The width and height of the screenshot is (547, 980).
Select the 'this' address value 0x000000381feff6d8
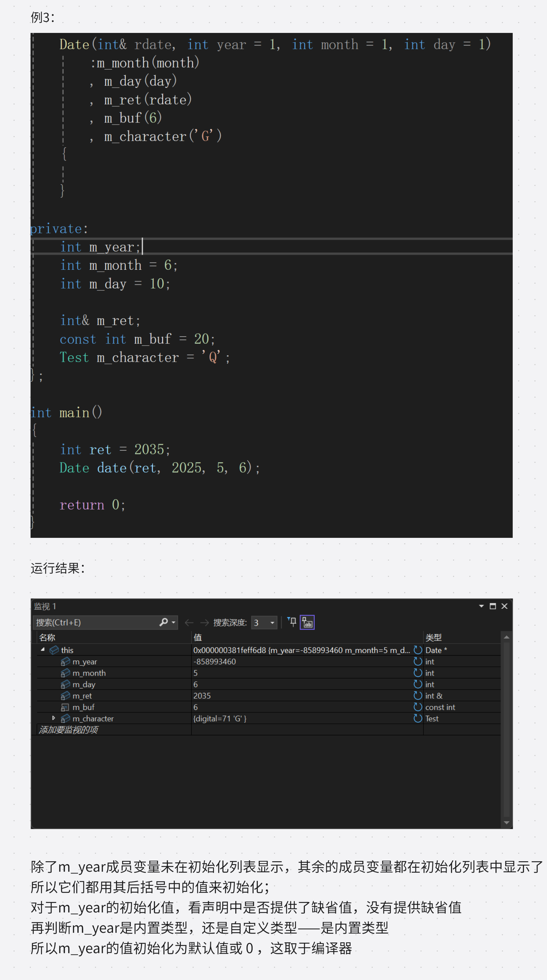coord(230,650)
